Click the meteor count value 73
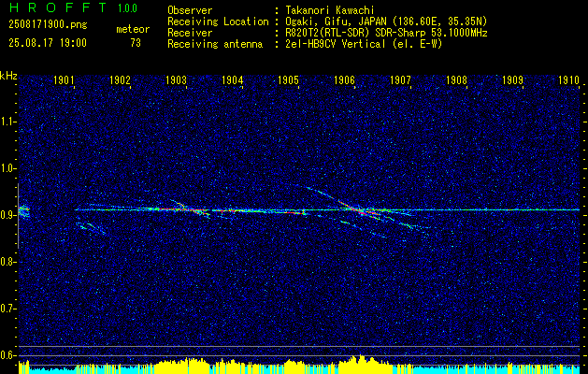 click(136, 43)
